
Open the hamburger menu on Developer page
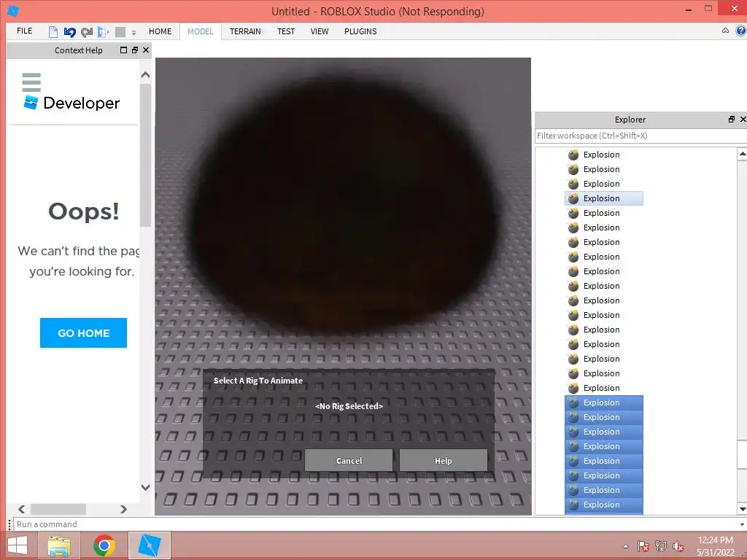31,82
